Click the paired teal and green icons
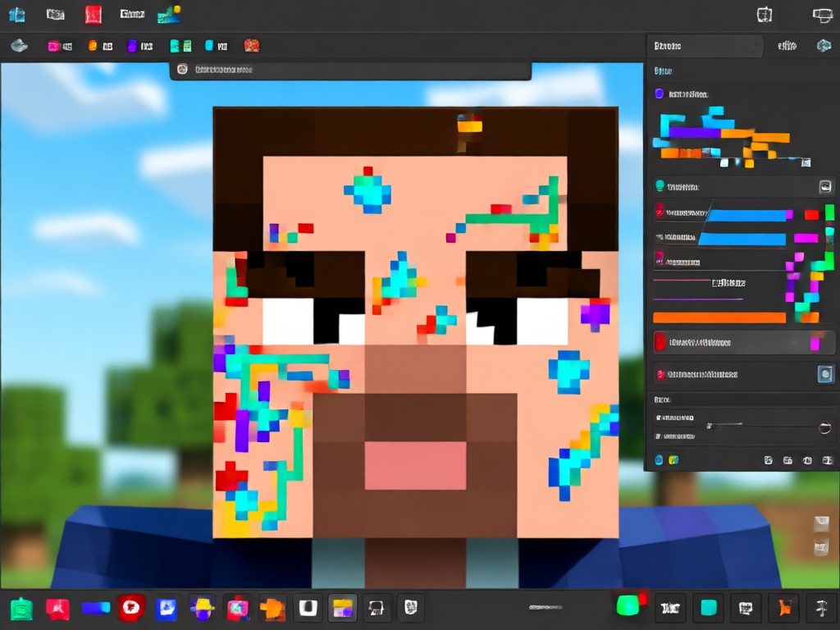 180,46
